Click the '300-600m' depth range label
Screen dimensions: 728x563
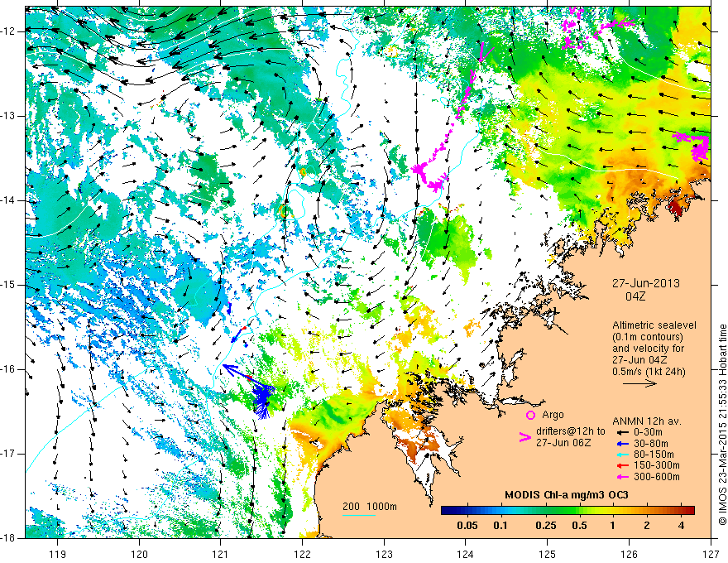[x=657, y=477]
